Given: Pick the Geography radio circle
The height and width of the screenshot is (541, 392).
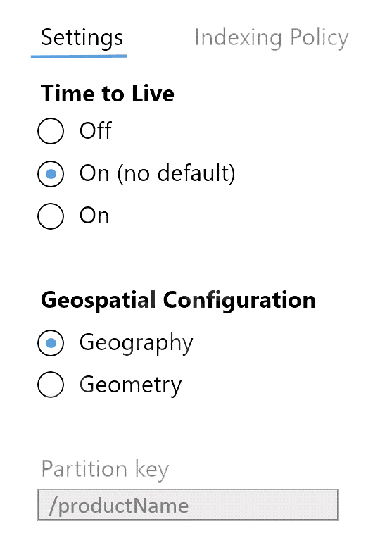Looking at the screenshot, I should pos(51,343).
